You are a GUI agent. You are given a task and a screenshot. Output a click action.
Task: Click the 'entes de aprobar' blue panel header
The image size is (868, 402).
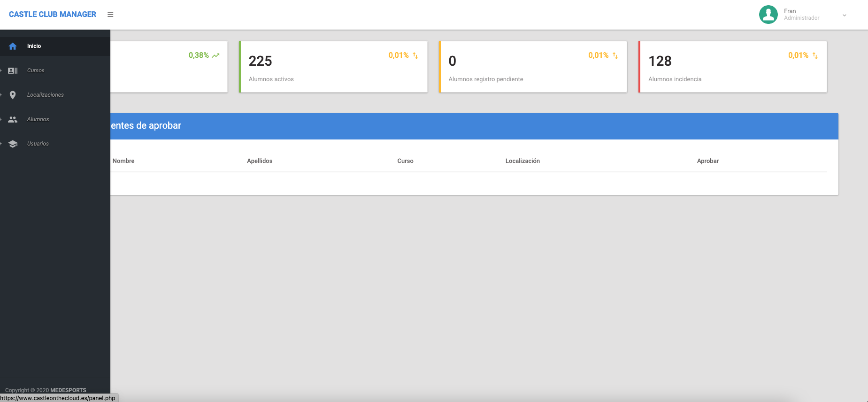(x=474, y=126)
